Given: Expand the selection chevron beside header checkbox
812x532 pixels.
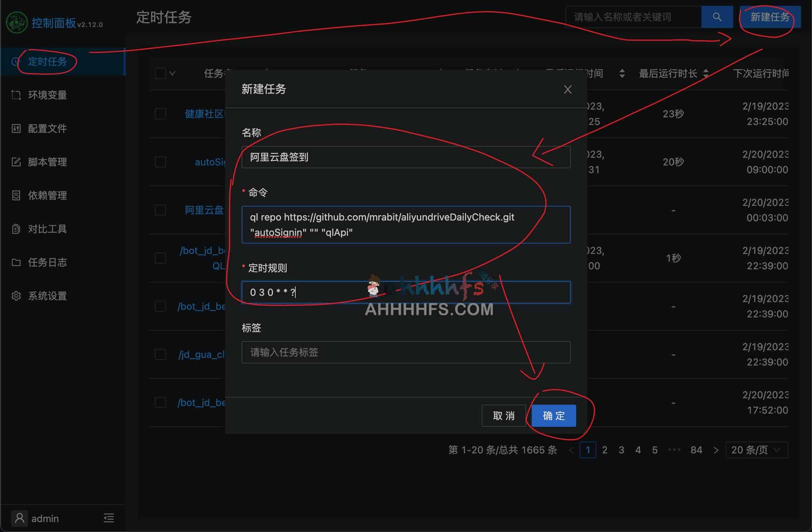Looking at the screenshot, I should 172,73.
